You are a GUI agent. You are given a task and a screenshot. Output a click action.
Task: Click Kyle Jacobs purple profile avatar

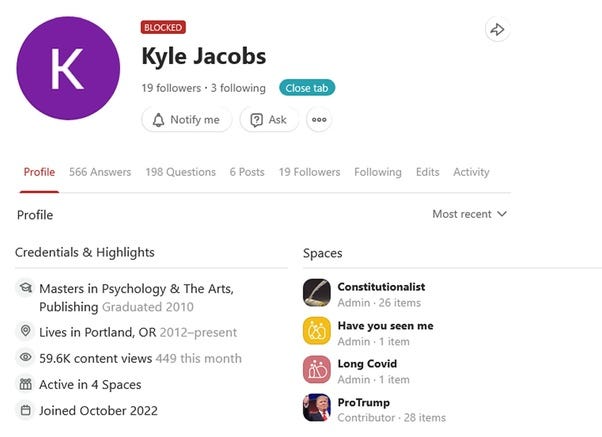pyautogui.click(x=68, y=68)
